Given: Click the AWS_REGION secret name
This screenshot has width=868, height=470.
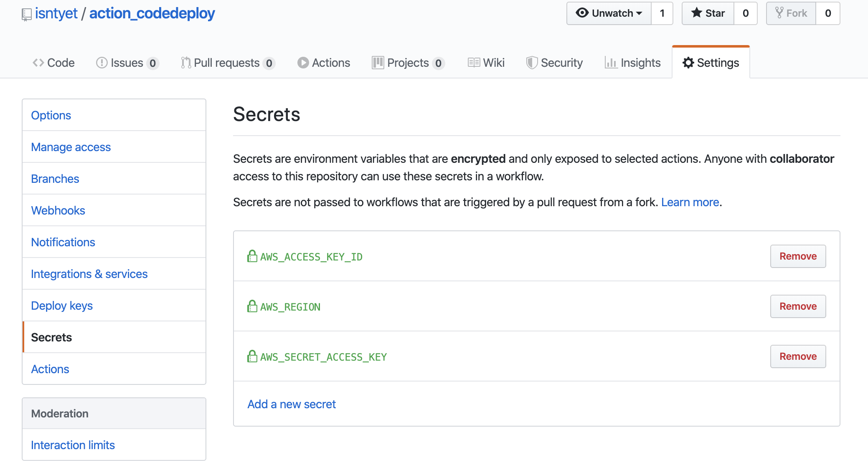Looking at the screenshot, I should point(290,307).
